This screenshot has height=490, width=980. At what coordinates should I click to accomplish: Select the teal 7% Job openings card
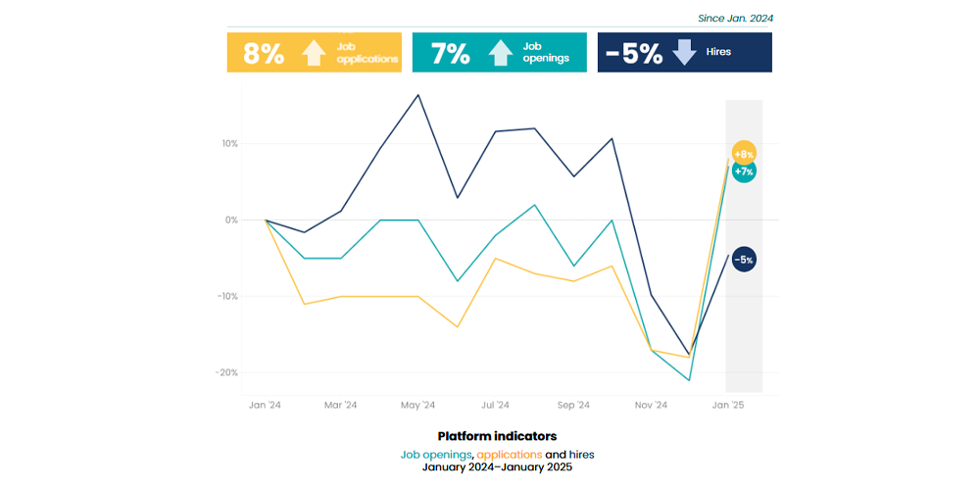tap(500, 53)
